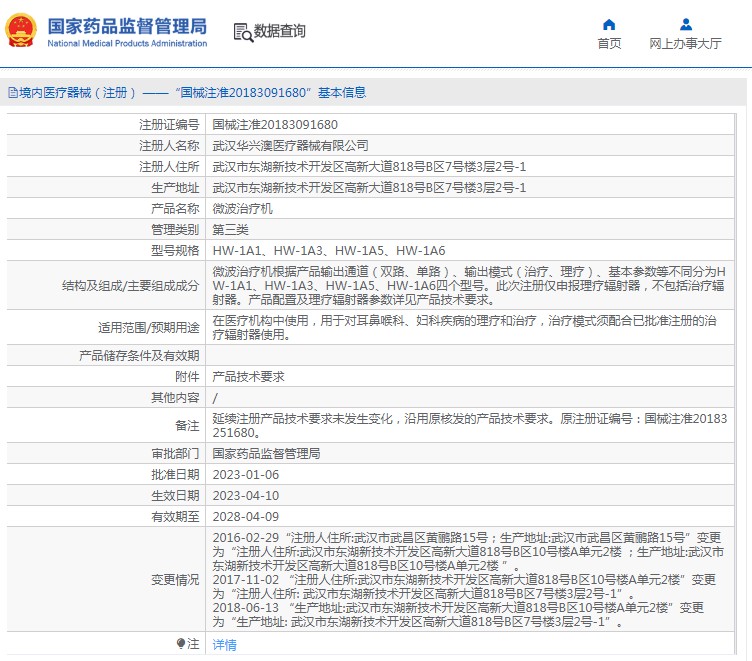Click the 审批部门 row label
The image size is (752, 661).
[x=175, y=453]
